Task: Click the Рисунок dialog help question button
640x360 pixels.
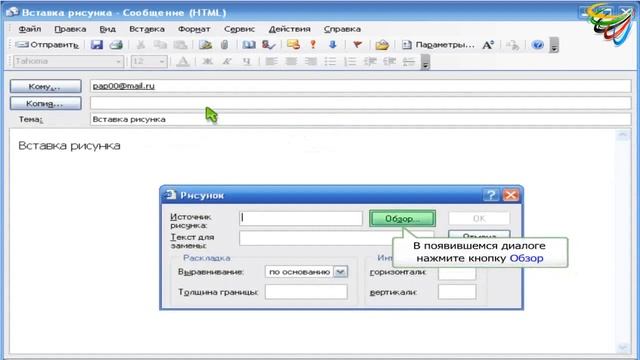Action: [491, 195]
